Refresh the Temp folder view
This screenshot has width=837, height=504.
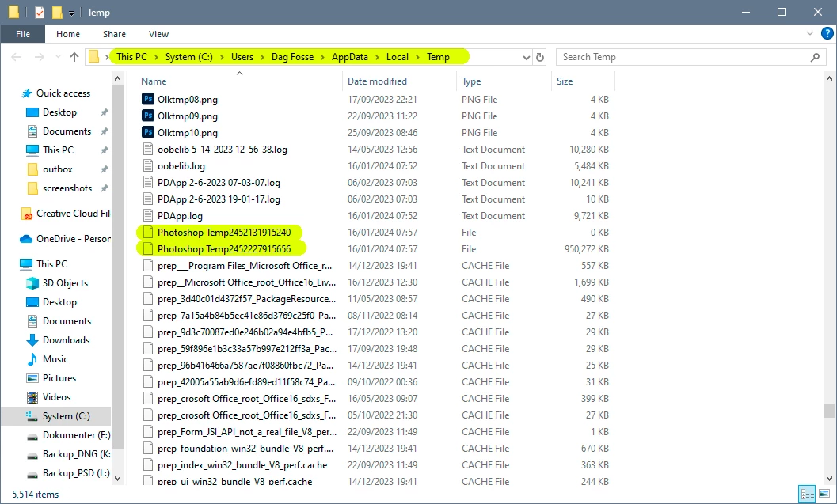click(540, 57)
